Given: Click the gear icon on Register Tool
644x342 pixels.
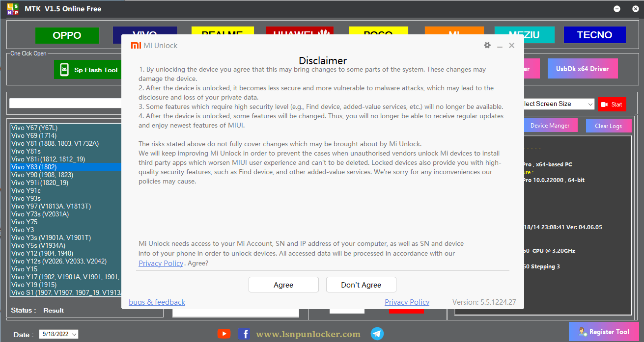Looking at the screenshot, I should coord(583,332).
